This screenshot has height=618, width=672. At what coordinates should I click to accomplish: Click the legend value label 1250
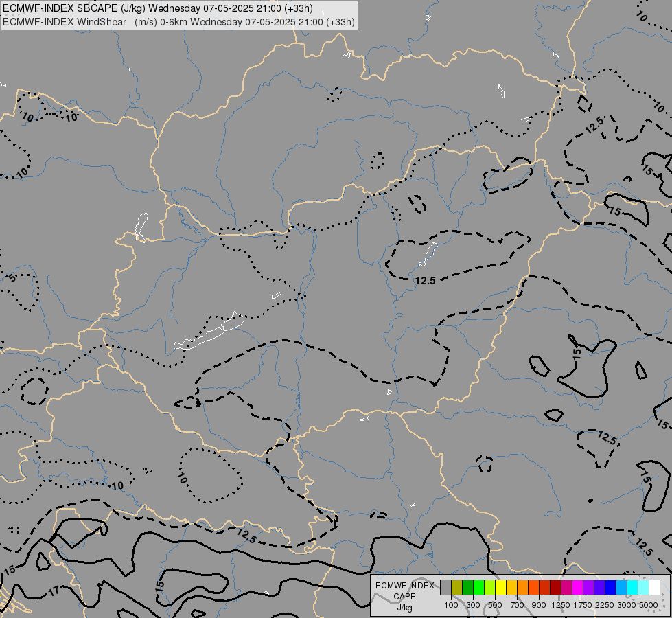point(561,605)
